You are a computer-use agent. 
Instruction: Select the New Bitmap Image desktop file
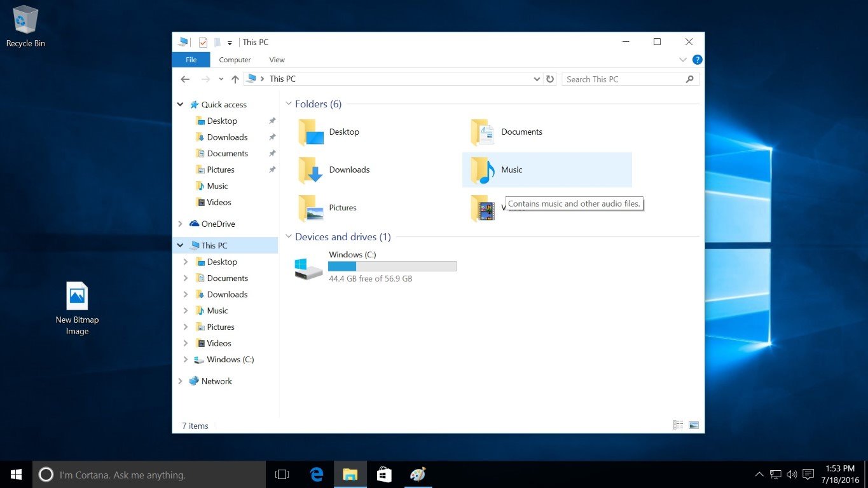[77, 309]
